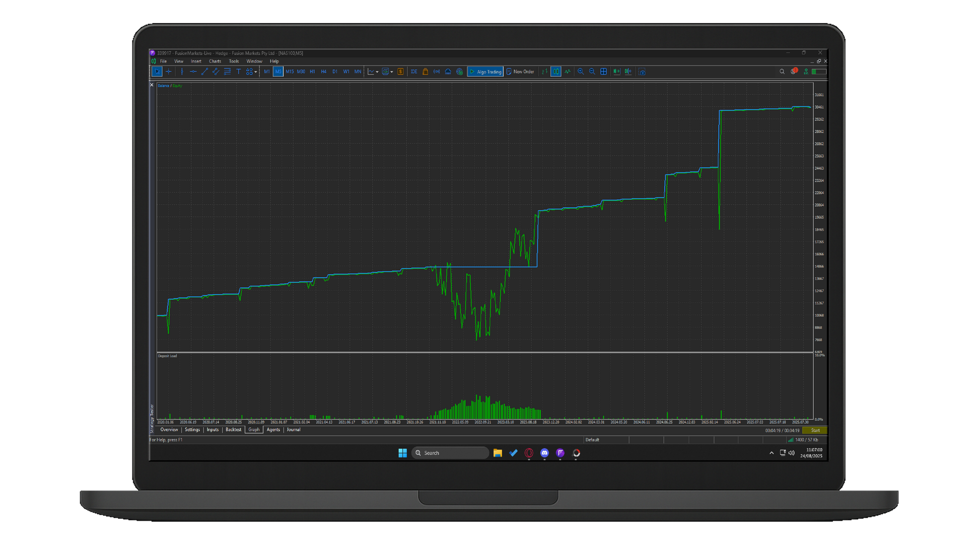Select the text label tool

click(239, 71)
